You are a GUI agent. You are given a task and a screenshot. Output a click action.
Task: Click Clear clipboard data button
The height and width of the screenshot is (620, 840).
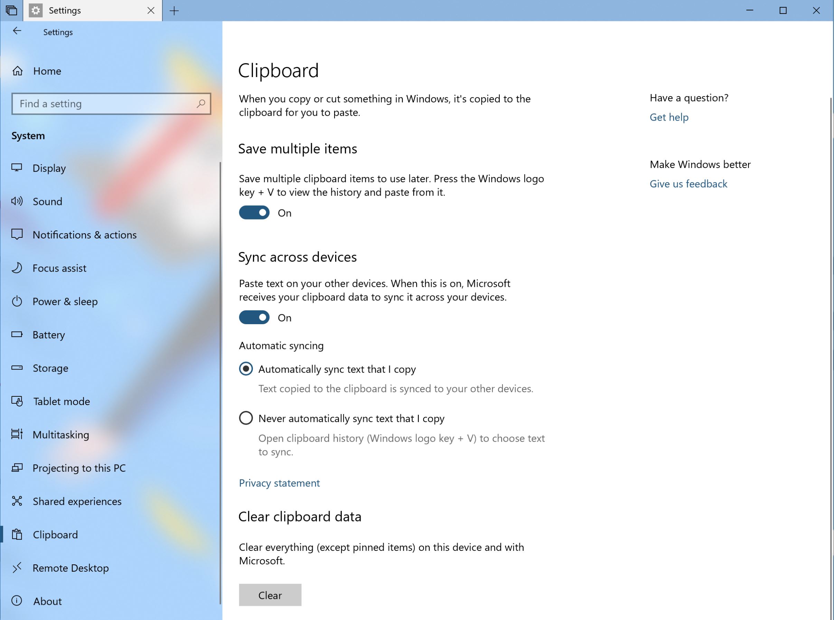270,595
